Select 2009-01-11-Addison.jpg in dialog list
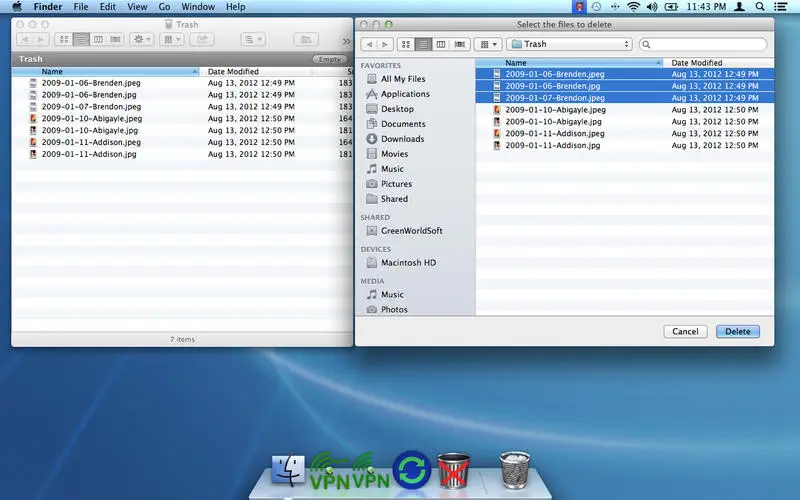Viewport: 800px width, 500px height. click(624, 145)
